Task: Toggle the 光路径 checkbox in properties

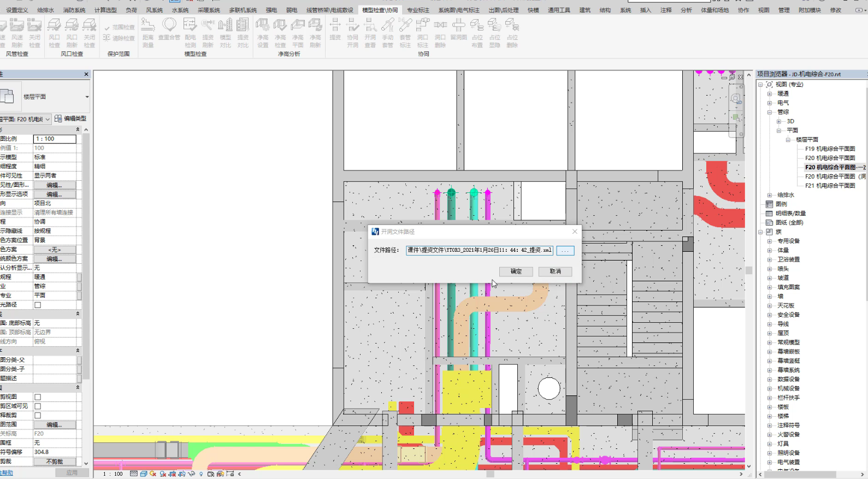Action: 38,305
